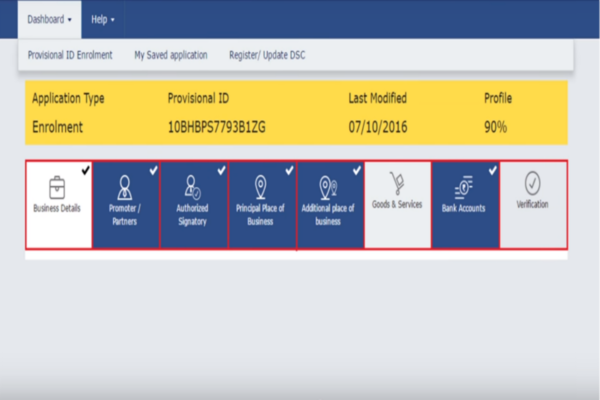Viewport: 600px width, 400px height.
Task: Open the Authorized Signatory icon
Action: (x=194, y=187)
